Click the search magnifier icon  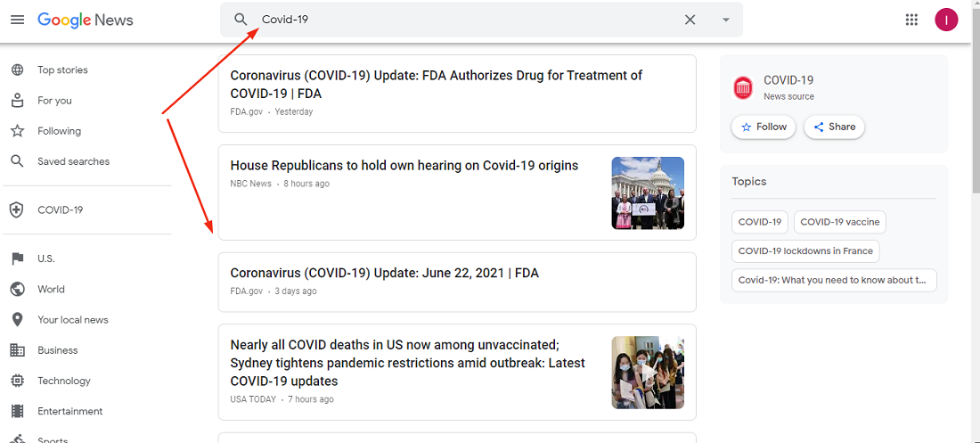[x=241, y=20]
